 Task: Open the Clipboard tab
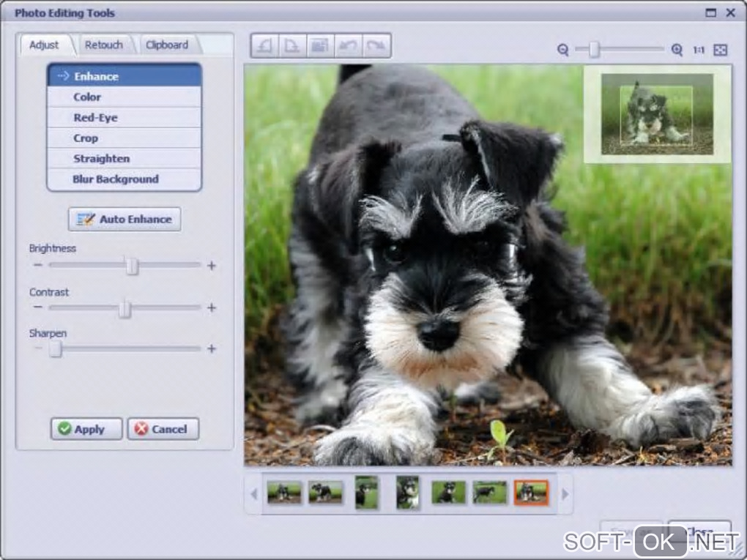coord(167,45)
